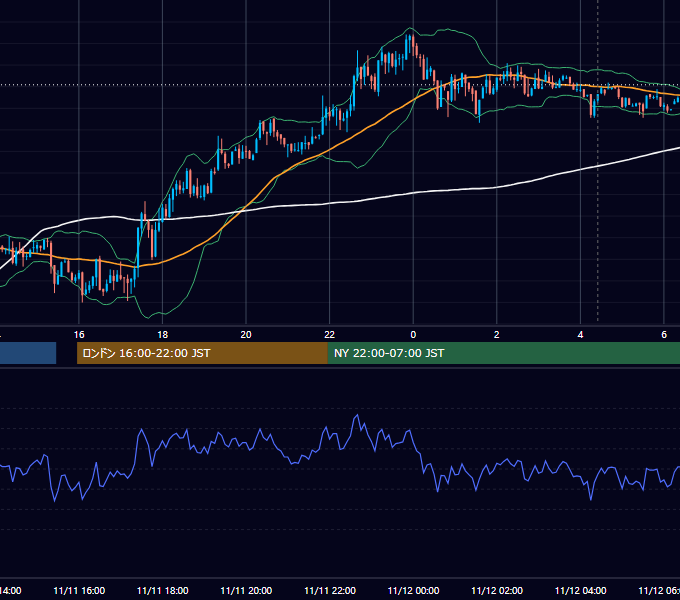Click the "2" hour label on upper axis
Screen dimensions: 680x600
pos(497,334)
